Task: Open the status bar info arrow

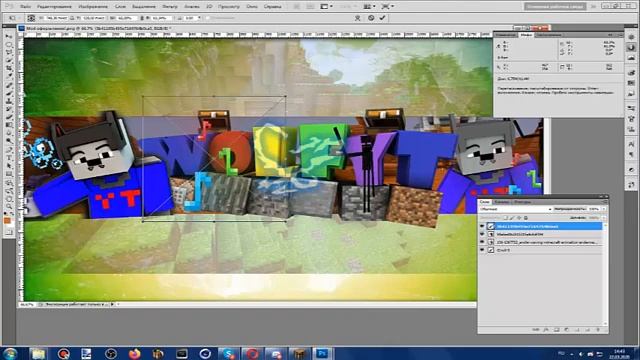Action: coord(112,304)
